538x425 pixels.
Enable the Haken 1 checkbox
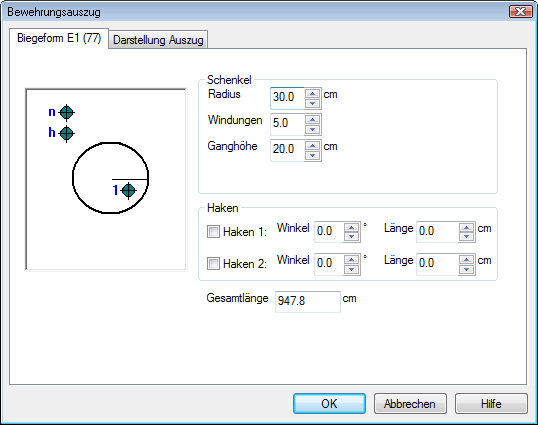click(x=213, y=232)
